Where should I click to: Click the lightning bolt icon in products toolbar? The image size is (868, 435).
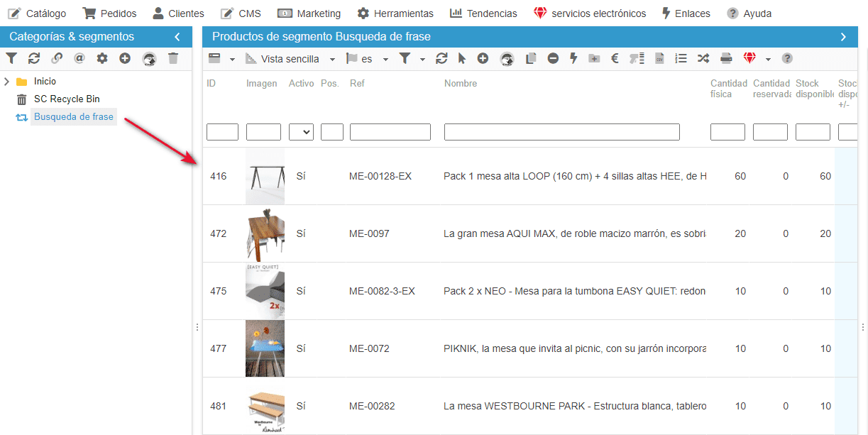[573, 59]
